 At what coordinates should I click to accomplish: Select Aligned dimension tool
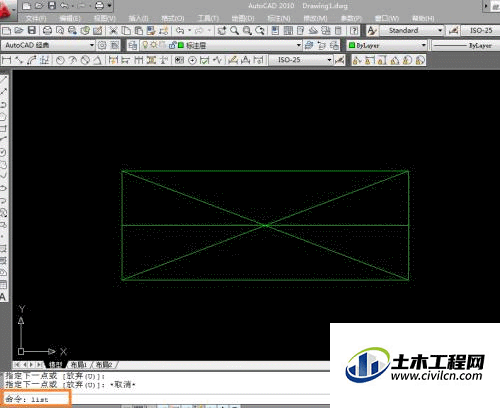[19, 60]
